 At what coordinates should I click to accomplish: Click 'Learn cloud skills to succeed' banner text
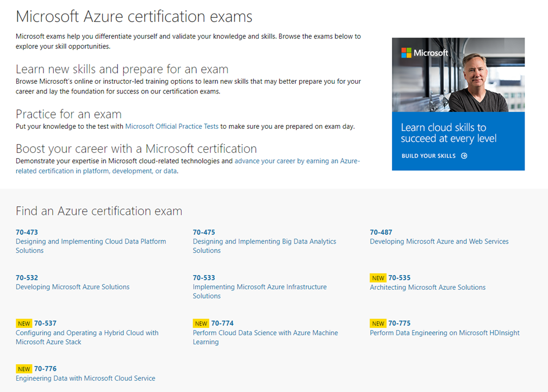pyautogui.click(x=449, y=133)
